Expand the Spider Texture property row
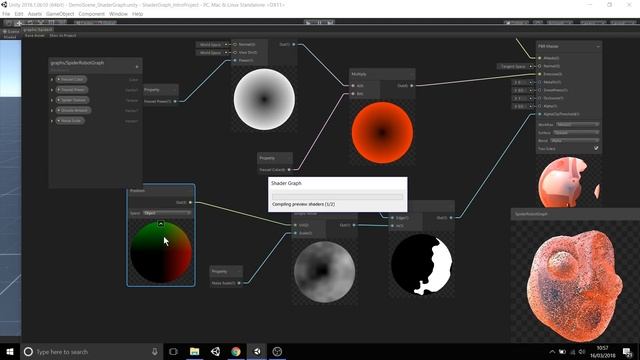 pos(52,100)
